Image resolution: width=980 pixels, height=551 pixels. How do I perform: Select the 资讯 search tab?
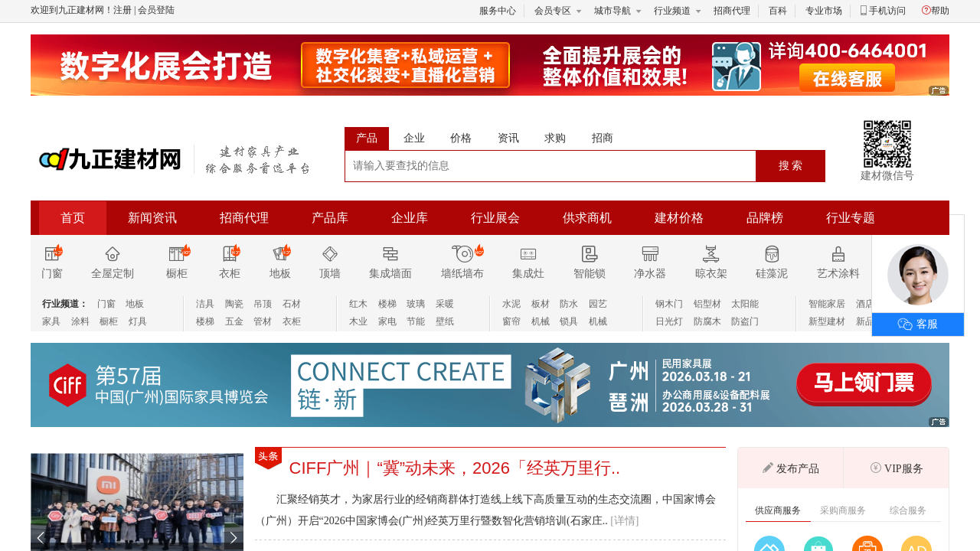[x=508, y=139]
